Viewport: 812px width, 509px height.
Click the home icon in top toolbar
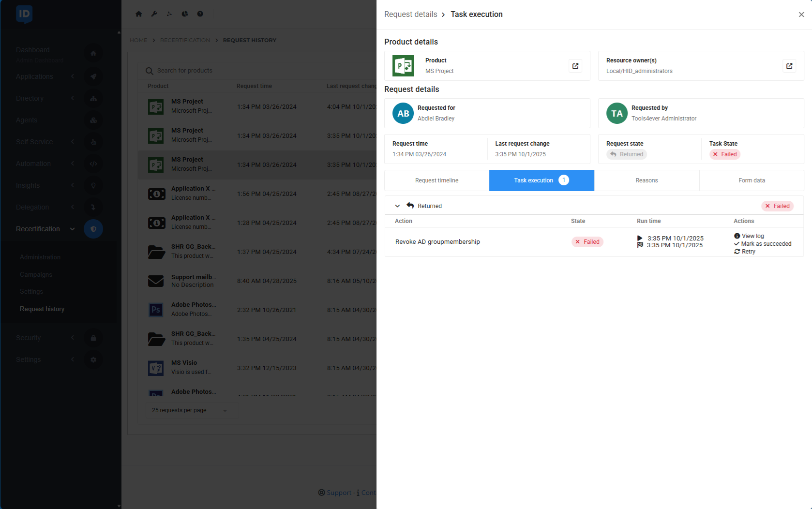click(x=139, y=14)
